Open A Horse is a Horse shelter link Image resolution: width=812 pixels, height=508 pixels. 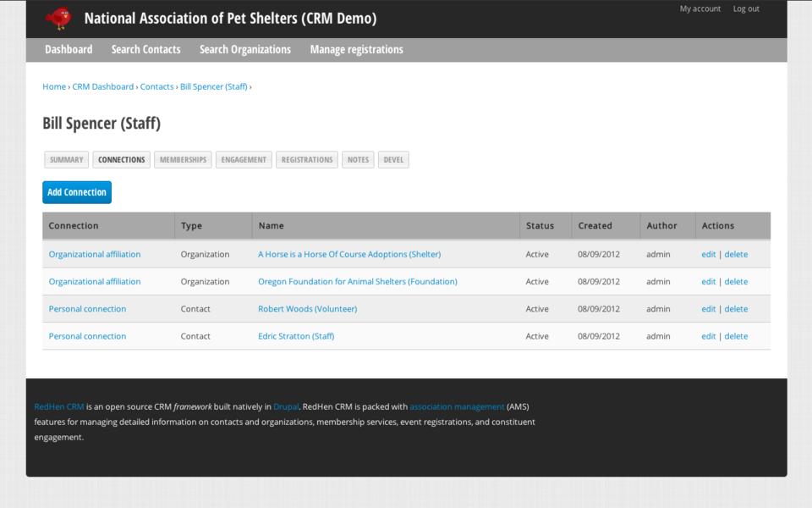[348, 254]
